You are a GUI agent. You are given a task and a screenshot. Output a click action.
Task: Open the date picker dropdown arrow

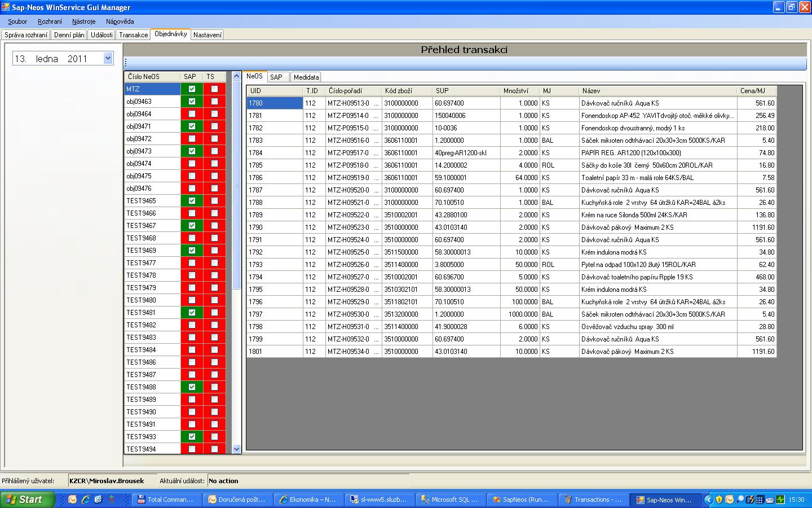[x=108, y=58]
